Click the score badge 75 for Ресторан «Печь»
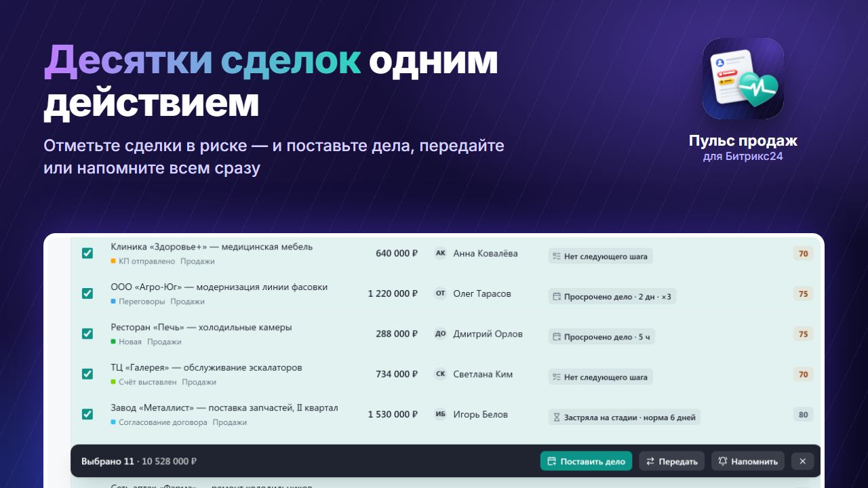 [804, 333]
